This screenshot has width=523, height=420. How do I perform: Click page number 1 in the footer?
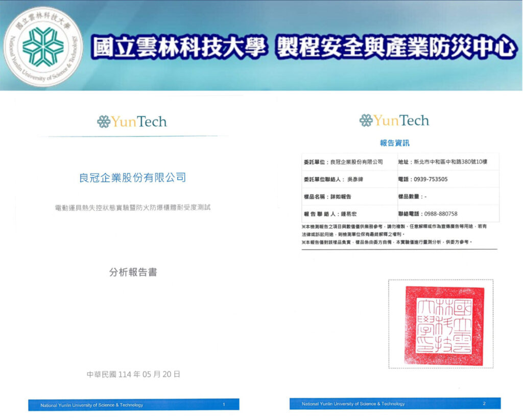pos(224,405)
